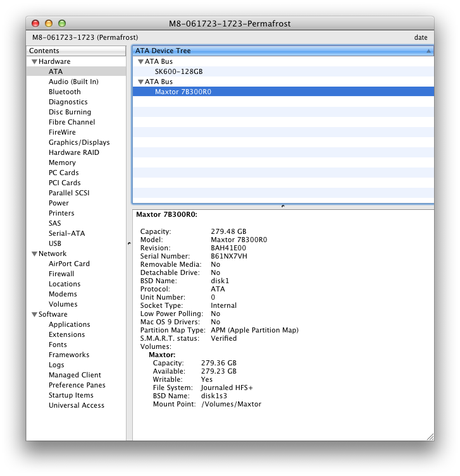Open Startup Items in sidebar
Image resolution: width=460 pixels, height=476 pixels.
point(71,395)
